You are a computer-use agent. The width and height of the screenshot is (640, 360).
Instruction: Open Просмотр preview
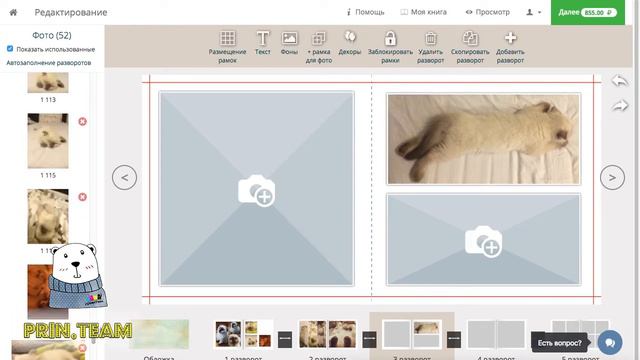coord(488,12)
